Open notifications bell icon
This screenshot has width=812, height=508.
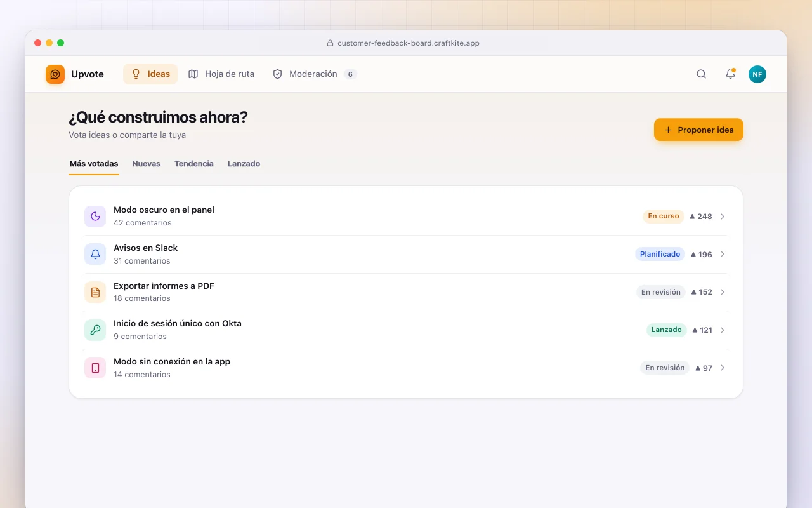tap(730, 74)
